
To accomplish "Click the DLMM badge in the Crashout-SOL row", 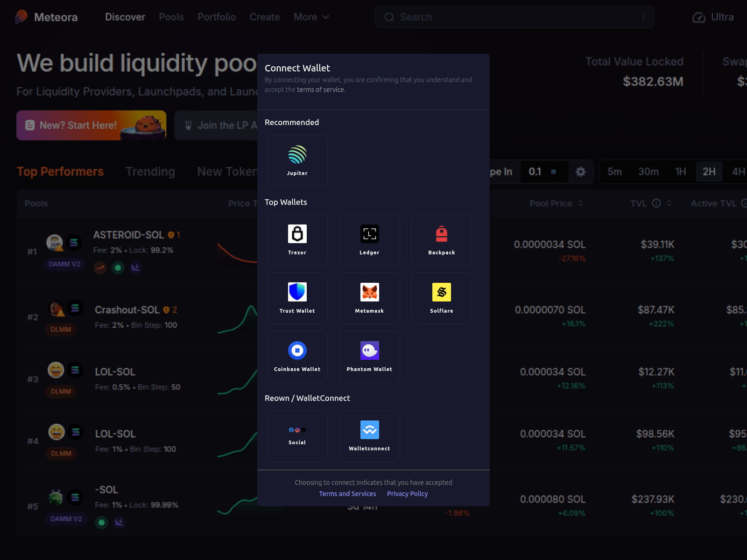I will click(61, 329).
